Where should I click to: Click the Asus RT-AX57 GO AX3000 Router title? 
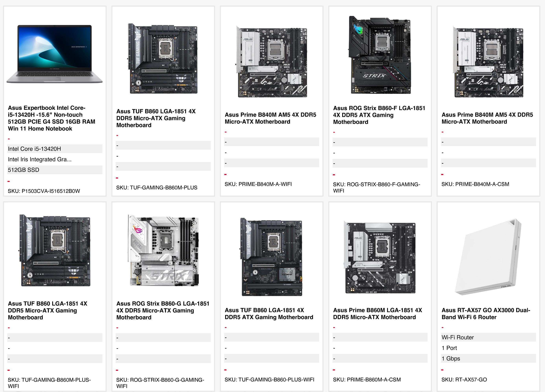486,313
